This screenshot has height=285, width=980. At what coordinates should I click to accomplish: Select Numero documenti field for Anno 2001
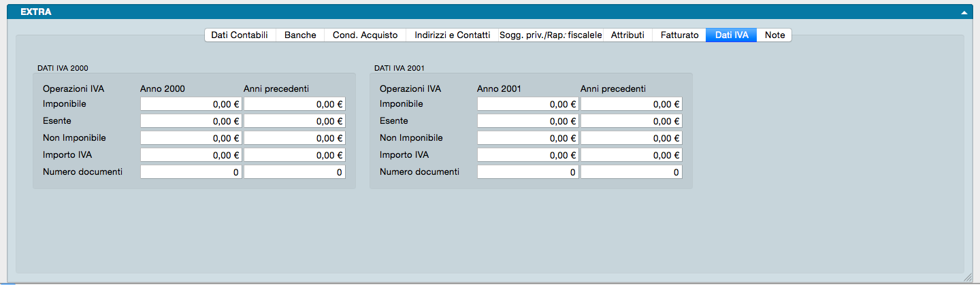point(527,172)
